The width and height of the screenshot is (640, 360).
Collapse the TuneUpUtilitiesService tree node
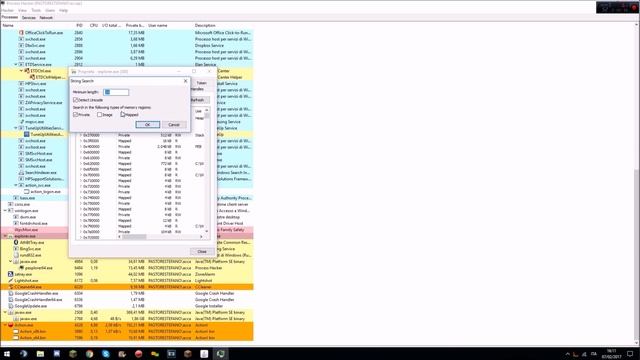[x=16, y=128]
